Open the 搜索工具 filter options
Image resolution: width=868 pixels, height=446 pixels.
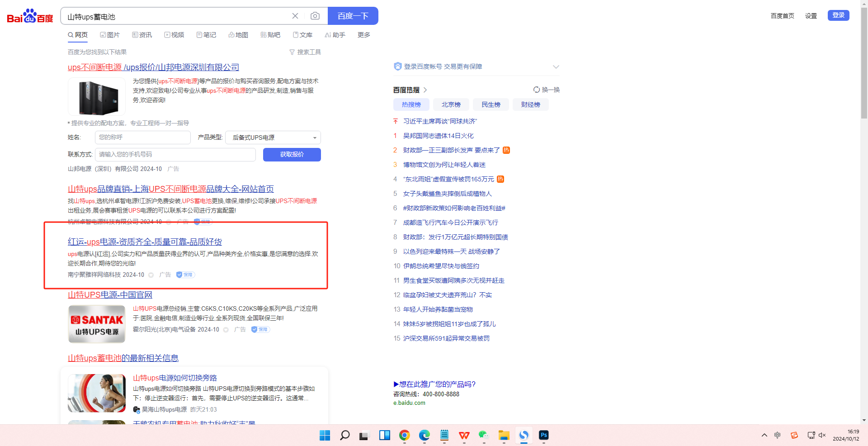305,52
